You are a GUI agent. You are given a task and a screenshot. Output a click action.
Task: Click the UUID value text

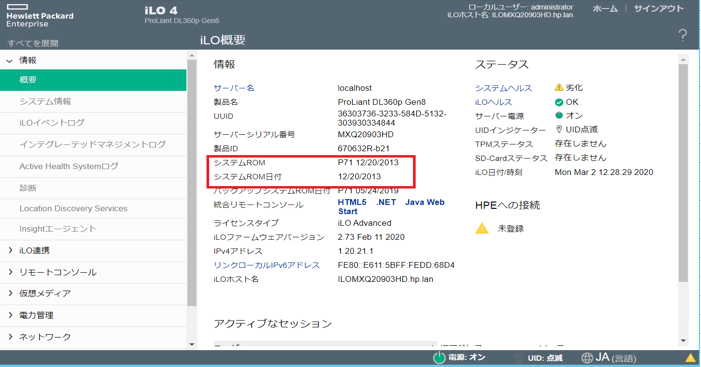(392, 118)
